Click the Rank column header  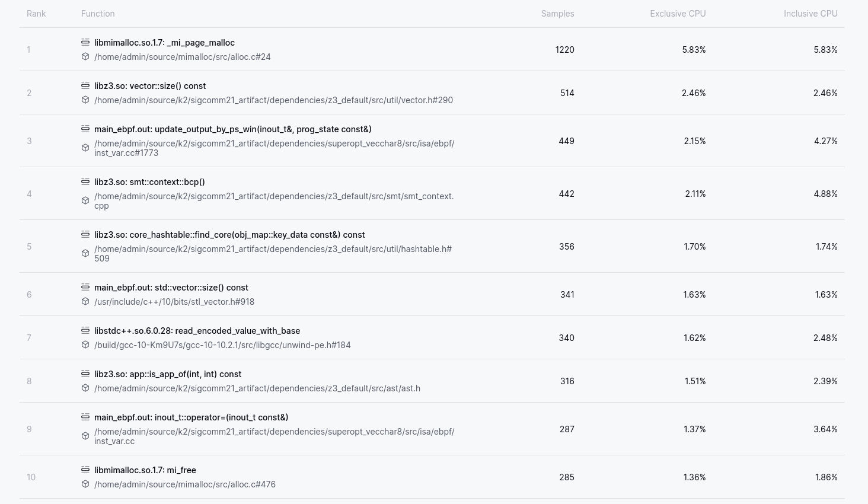click(36, 14)
